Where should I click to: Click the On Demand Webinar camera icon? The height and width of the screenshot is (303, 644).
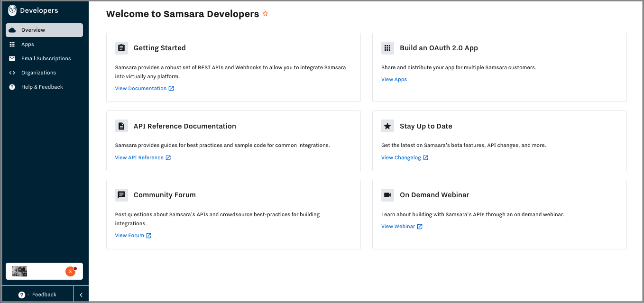(387, 195)
